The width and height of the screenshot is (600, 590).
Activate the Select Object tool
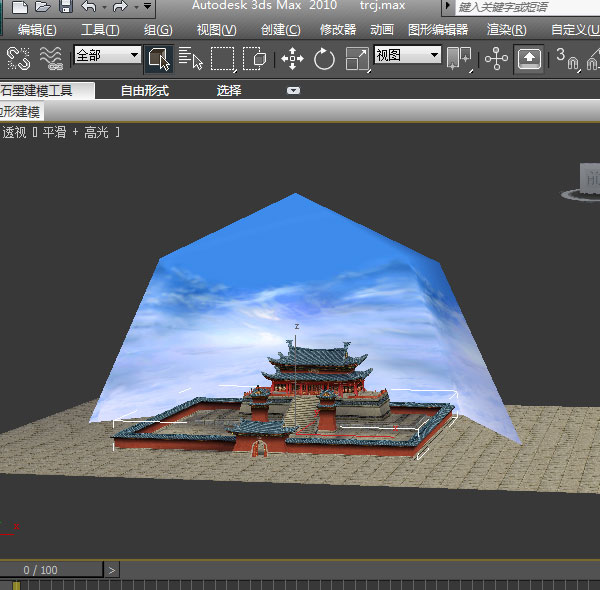[x=159, y=59]
